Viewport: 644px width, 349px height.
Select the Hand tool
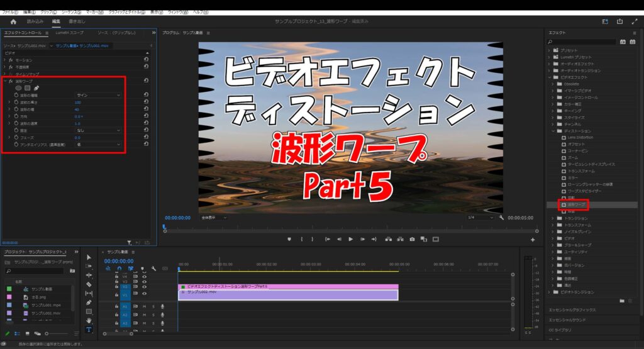[89, 321]
